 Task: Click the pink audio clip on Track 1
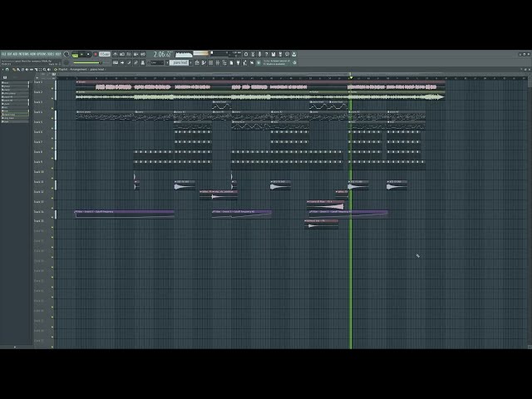click(260, 86)
